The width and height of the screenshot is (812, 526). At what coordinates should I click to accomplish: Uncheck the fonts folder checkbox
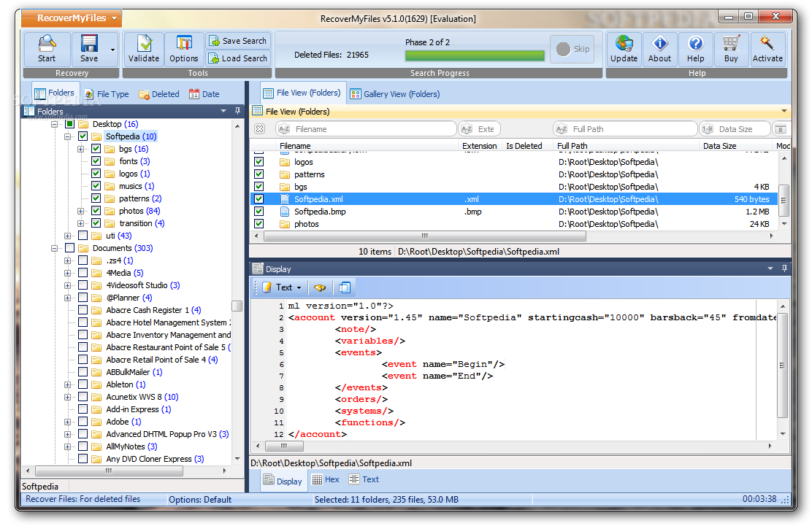tap(96, 161)
